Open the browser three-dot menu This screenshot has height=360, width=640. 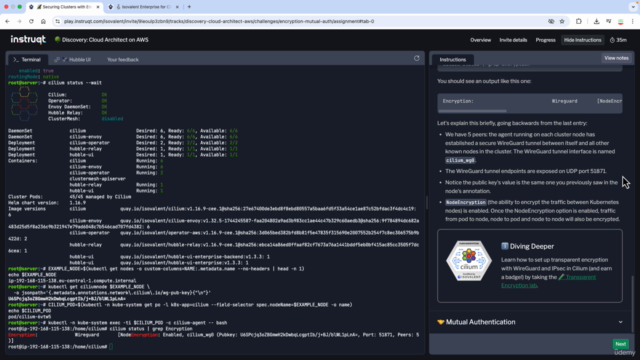(x=632, y=21)
